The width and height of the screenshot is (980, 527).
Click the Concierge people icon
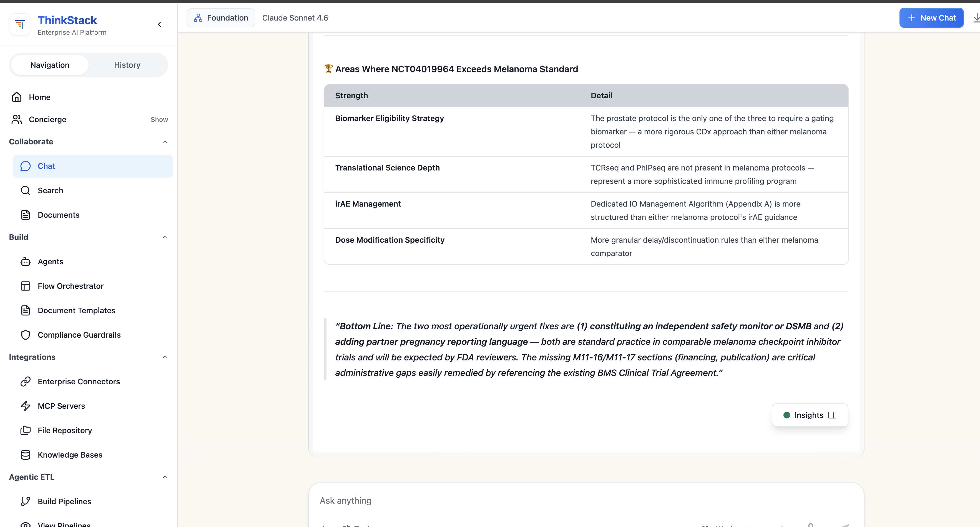coord(17,119)
